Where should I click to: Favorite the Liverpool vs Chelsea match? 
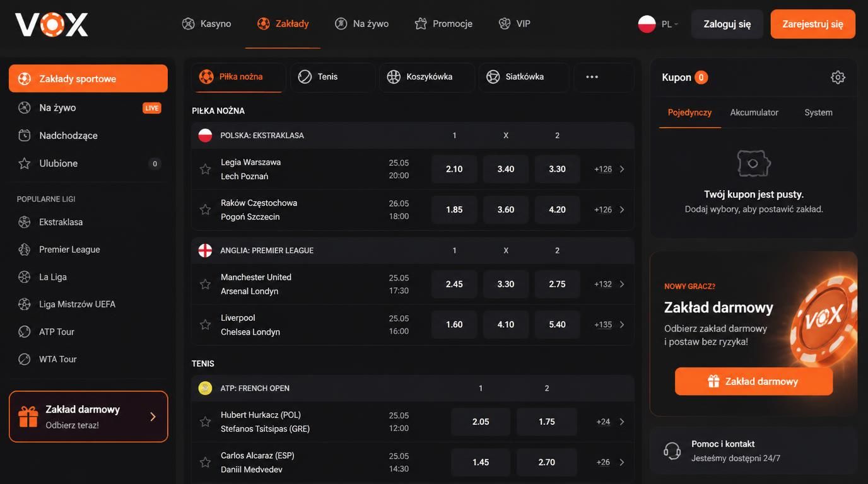[205, 325]
